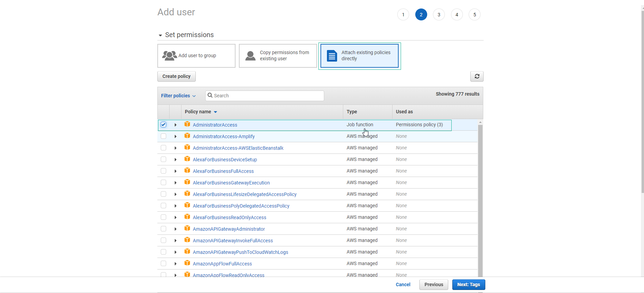Collapse the Set permissions section
The image size is (644, 293).
pos(160,35)
